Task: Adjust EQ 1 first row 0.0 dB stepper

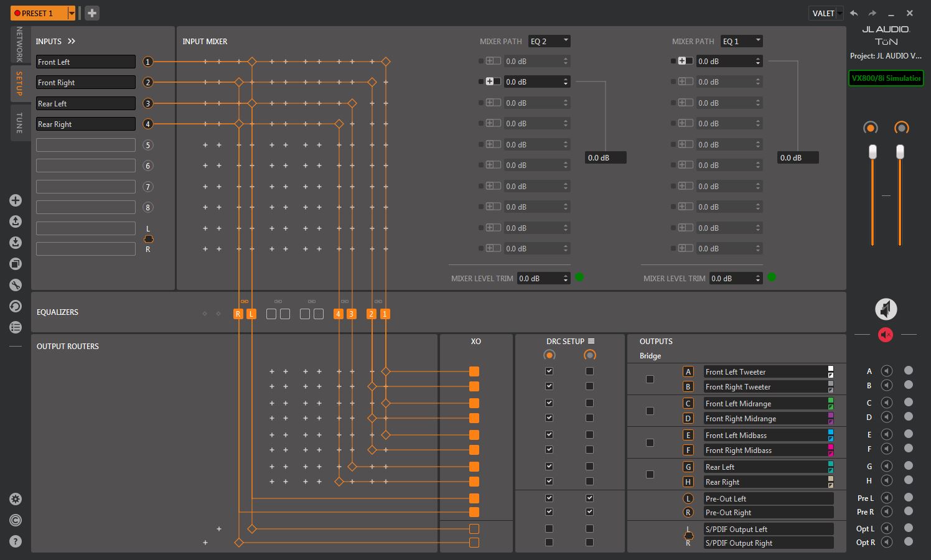Action: coord(758,61)
